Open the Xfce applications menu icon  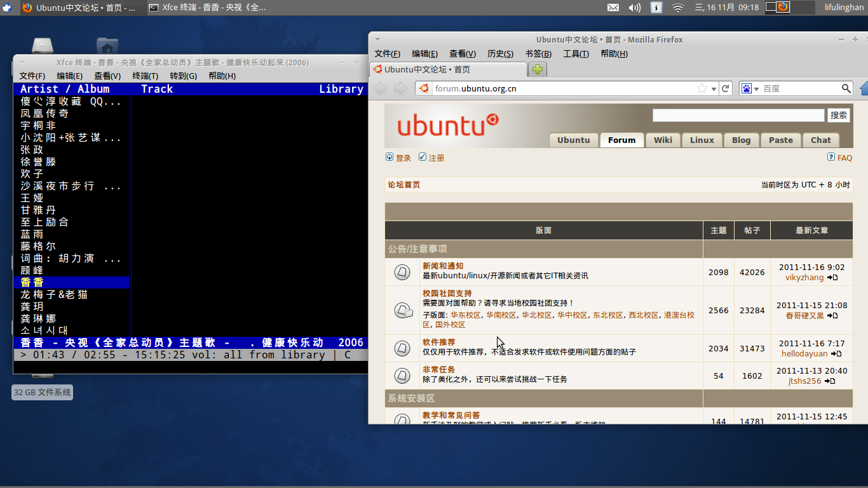7,8
